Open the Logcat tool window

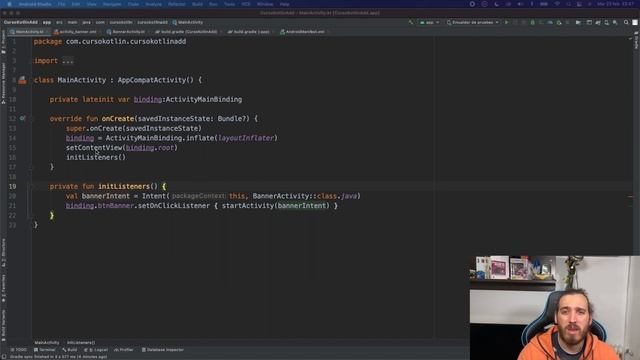click(96, 350)
